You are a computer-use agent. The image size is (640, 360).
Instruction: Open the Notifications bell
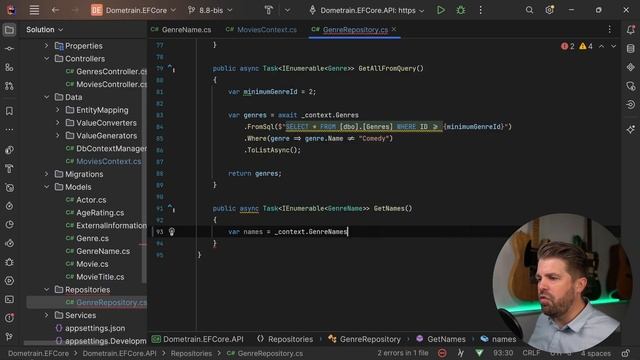coord(631,30)
